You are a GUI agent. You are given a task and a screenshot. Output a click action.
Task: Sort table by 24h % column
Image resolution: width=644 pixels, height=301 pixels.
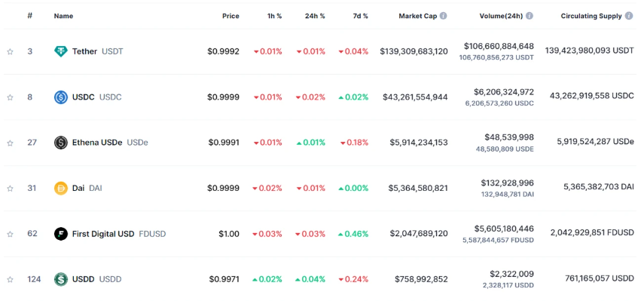coord(315,16)
